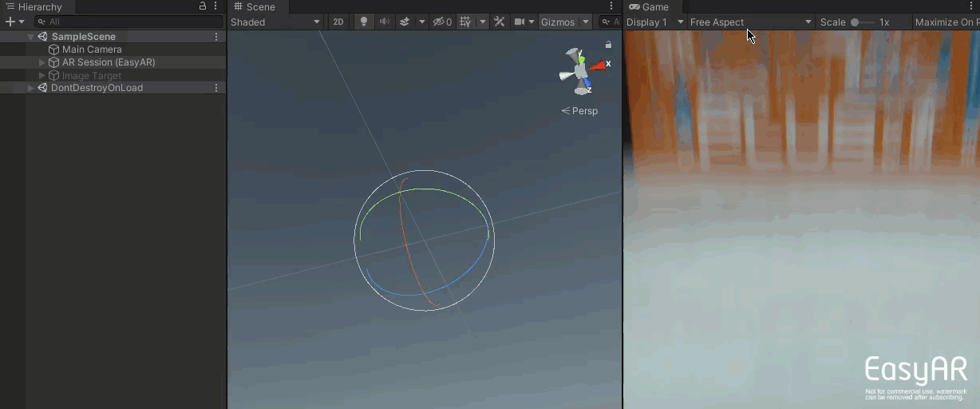
Task: Toggle the Hierarchy panel lock
Action: click(203, 6)
